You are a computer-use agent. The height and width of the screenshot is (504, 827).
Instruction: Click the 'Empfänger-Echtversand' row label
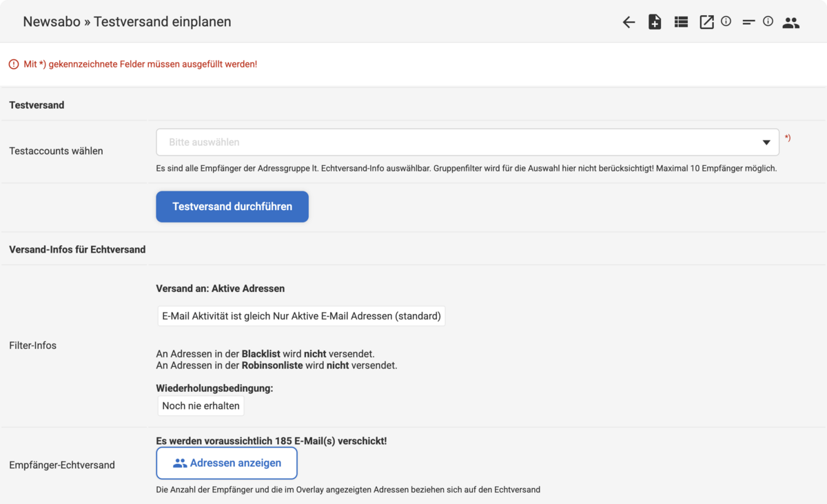coord(62,465)
